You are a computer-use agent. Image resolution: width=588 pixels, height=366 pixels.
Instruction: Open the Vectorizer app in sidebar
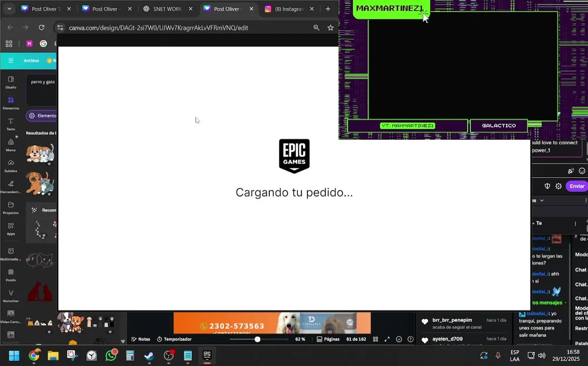(11, 296)
